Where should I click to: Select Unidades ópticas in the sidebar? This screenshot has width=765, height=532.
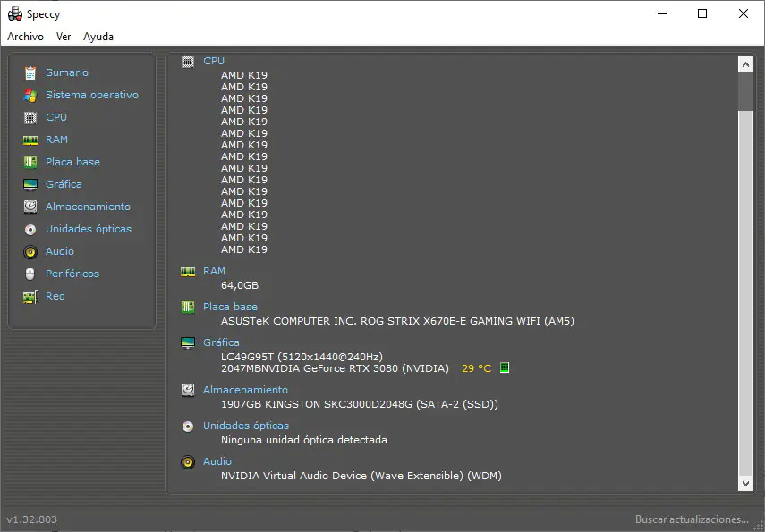click(89, 229)
